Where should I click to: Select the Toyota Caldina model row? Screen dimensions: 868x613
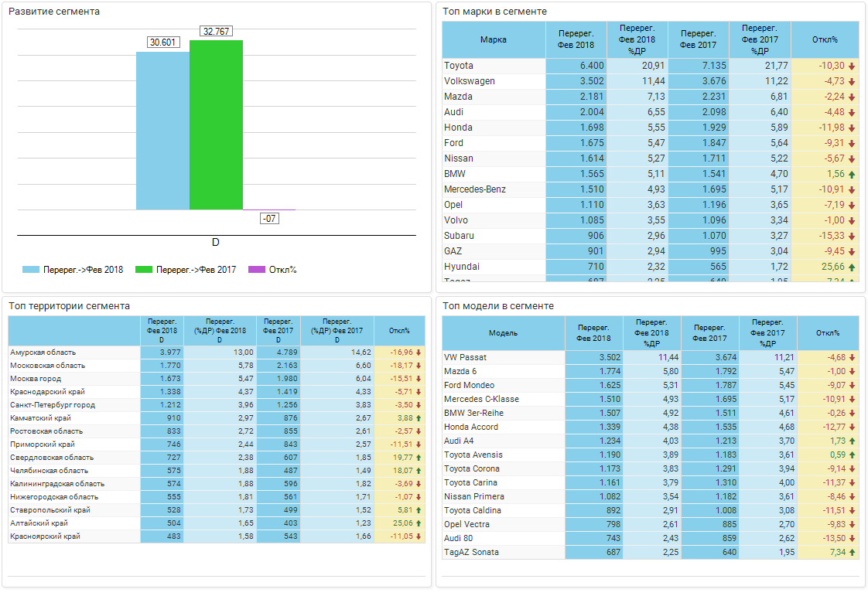point(651,511)
